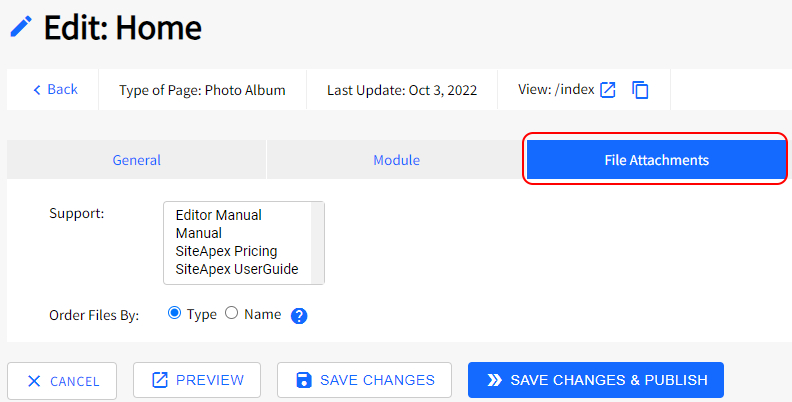Click the copy page link icon
This screenshot has height=402, width=792.
point(641,90)
